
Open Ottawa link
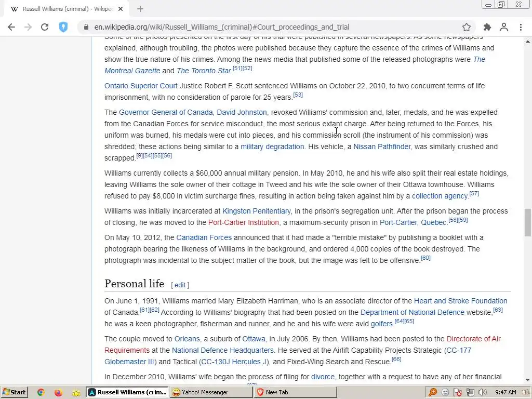(x=254, y=339)
